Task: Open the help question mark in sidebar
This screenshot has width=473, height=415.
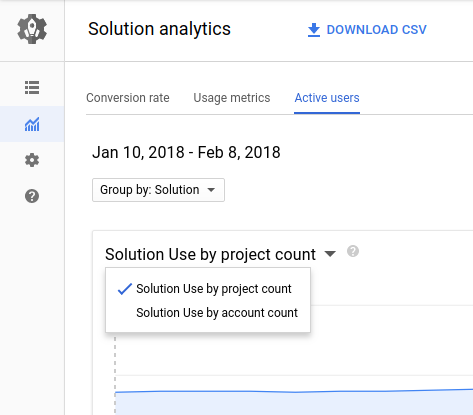Action: [x=32, y=196]
